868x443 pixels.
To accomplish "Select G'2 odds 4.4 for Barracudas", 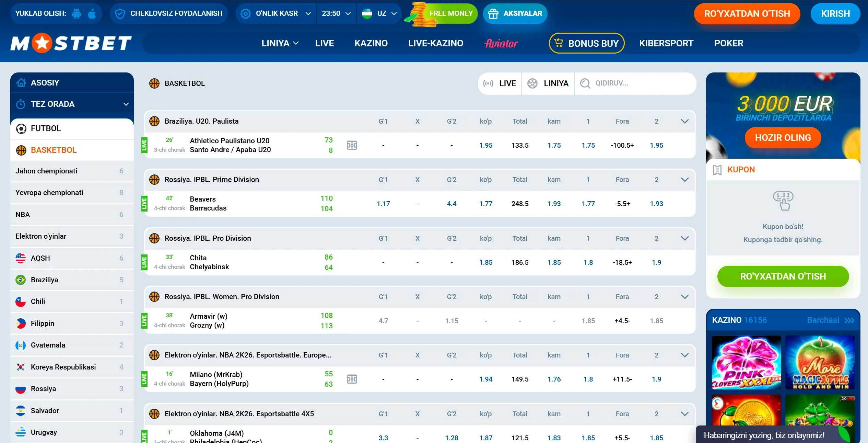I will (x=451, y=204).
